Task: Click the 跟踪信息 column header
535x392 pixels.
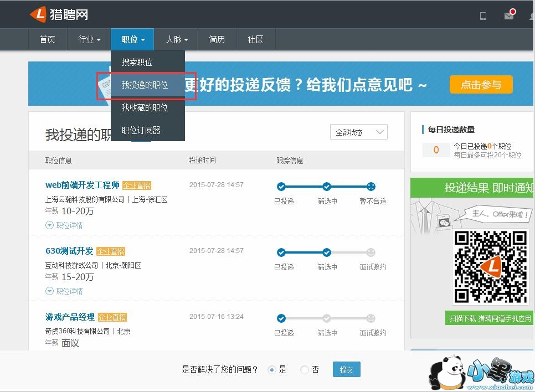Action: [290, 161]
